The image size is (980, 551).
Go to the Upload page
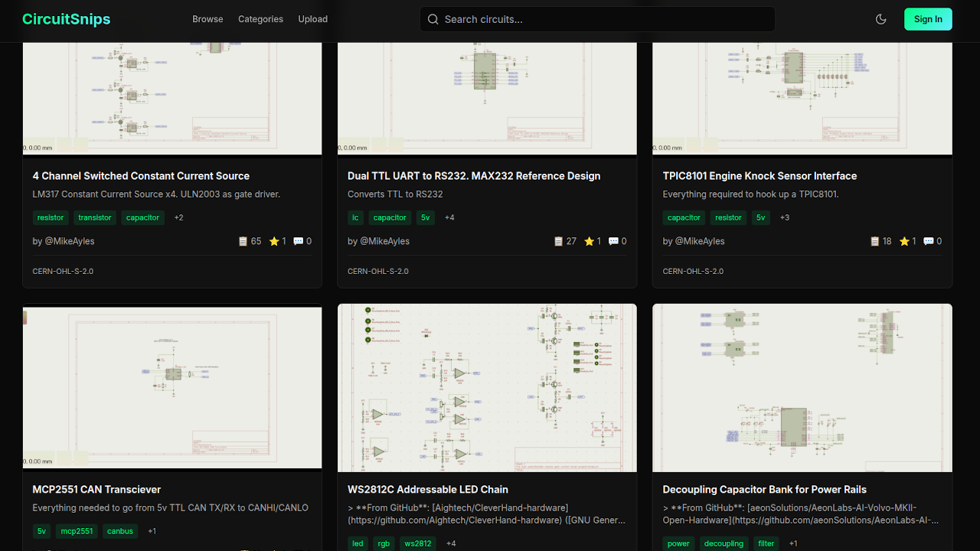click(312, 19)
